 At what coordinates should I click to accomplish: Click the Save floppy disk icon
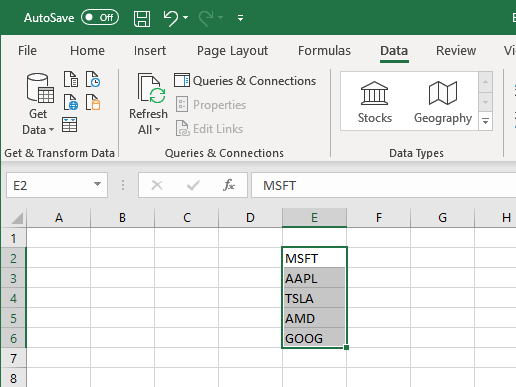click(x=142, y=18)
